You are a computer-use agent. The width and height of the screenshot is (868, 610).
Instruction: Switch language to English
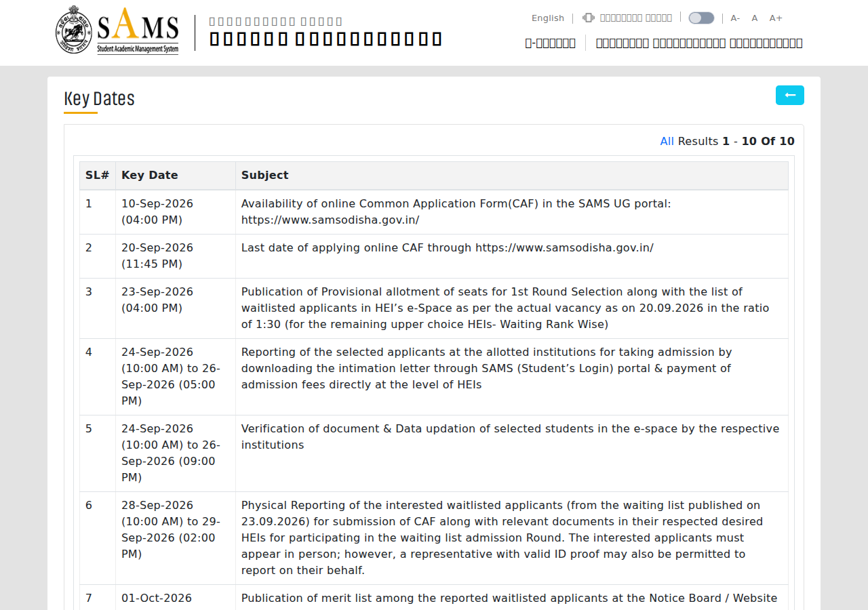click(548, 18)
